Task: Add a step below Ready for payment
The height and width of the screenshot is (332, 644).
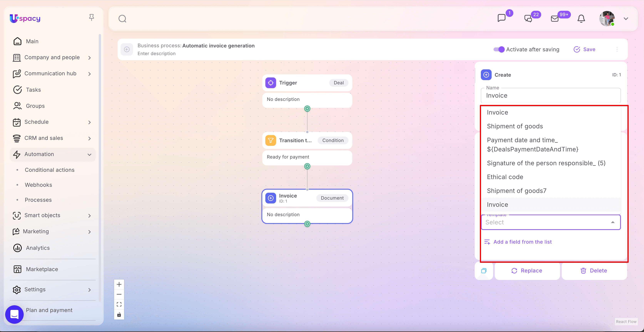Action: [307, 166]
